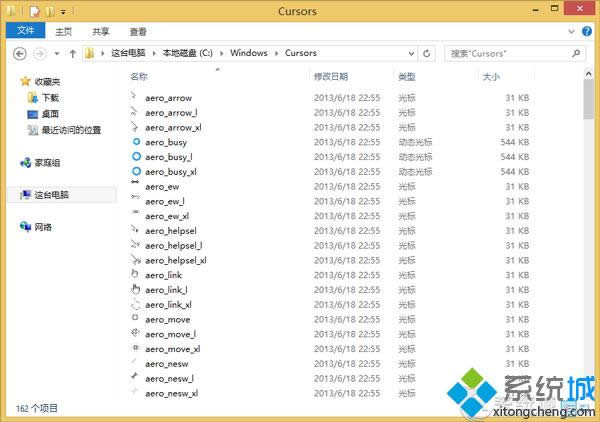Select the aero_ew cursor icon

pyautogui.click(x=135, y=182)
